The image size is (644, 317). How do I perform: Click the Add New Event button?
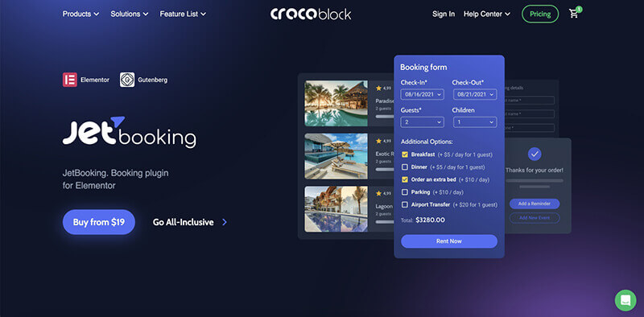pos(535,217)
